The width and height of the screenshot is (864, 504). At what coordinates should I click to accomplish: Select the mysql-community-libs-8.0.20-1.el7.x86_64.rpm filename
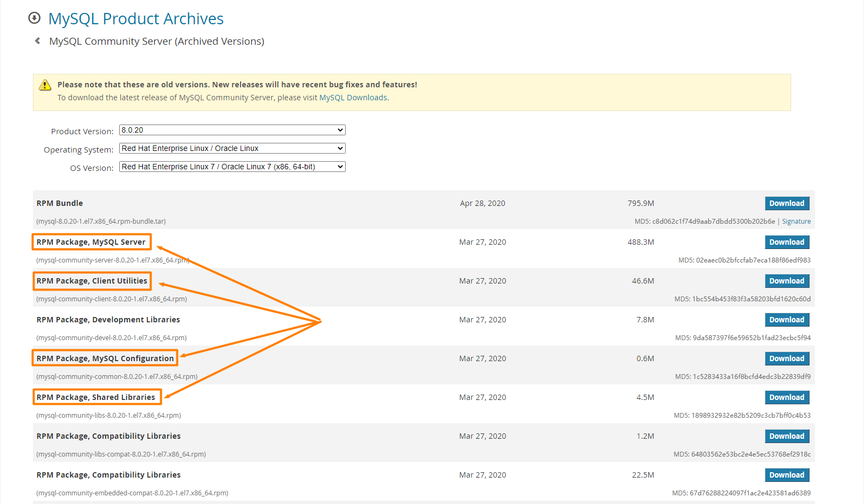coord(108,416)
